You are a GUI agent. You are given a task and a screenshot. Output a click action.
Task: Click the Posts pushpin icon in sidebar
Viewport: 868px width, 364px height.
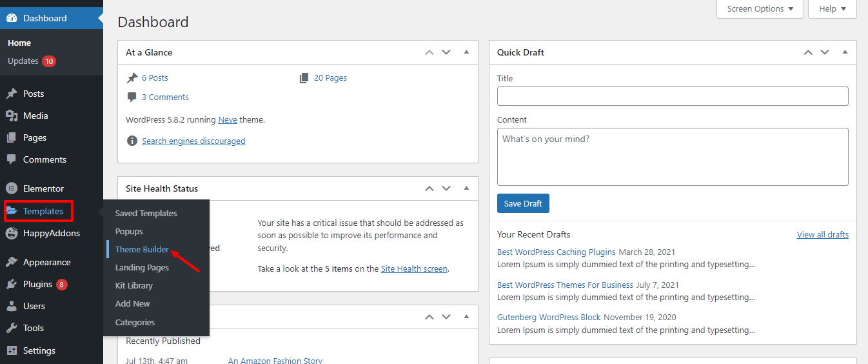tap(12, 94)
